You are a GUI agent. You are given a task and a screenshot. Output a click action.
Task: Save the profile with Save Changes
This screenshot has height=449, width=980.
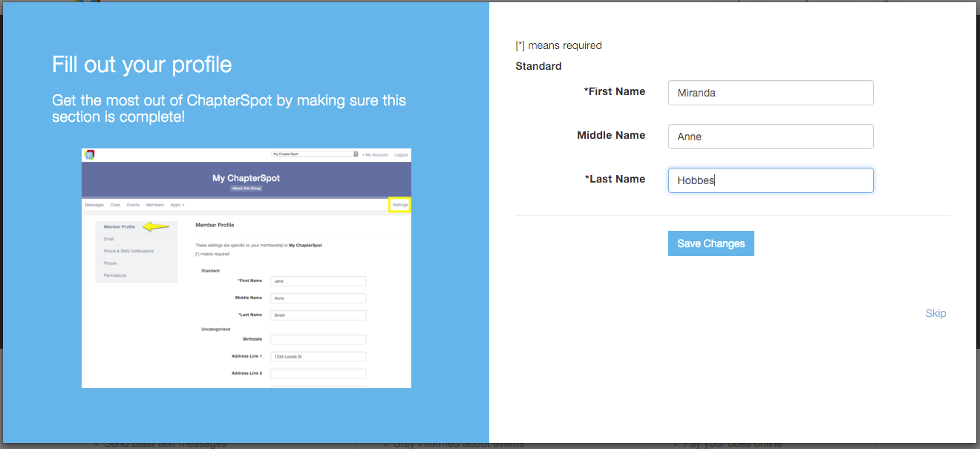711,243
